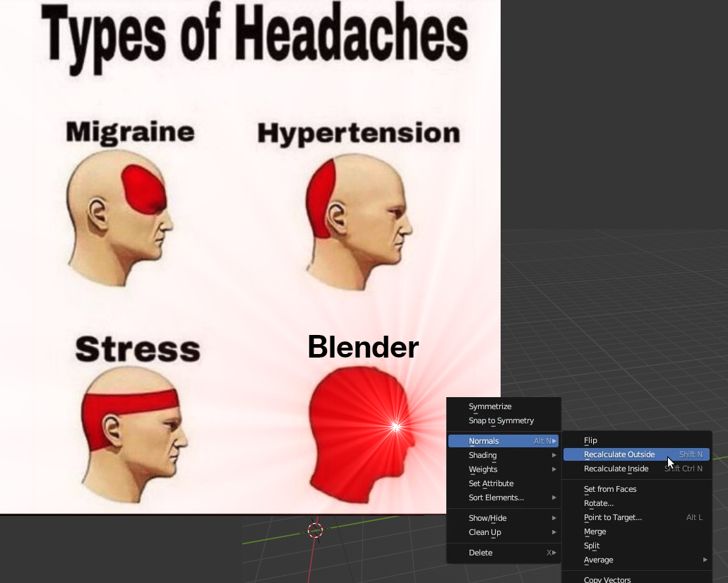Open the Shading submenu

point(503,455)
